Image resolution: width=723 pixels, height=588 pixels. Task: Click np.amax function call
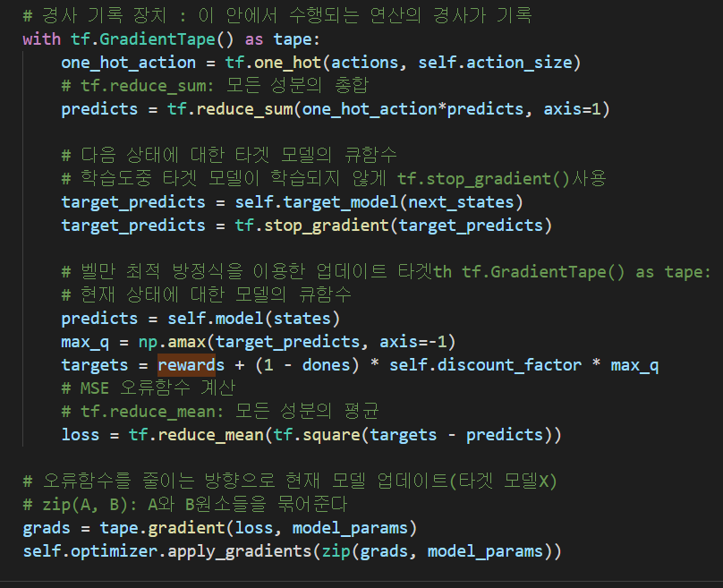172,342
